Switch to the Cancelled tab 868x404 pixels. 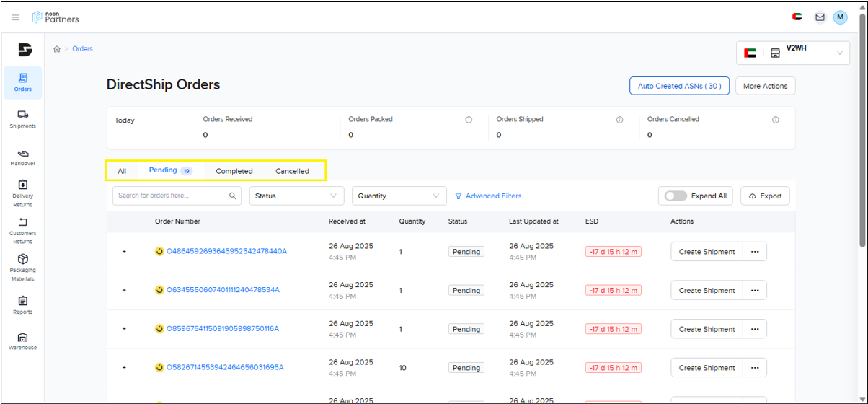tap(292, 171)
